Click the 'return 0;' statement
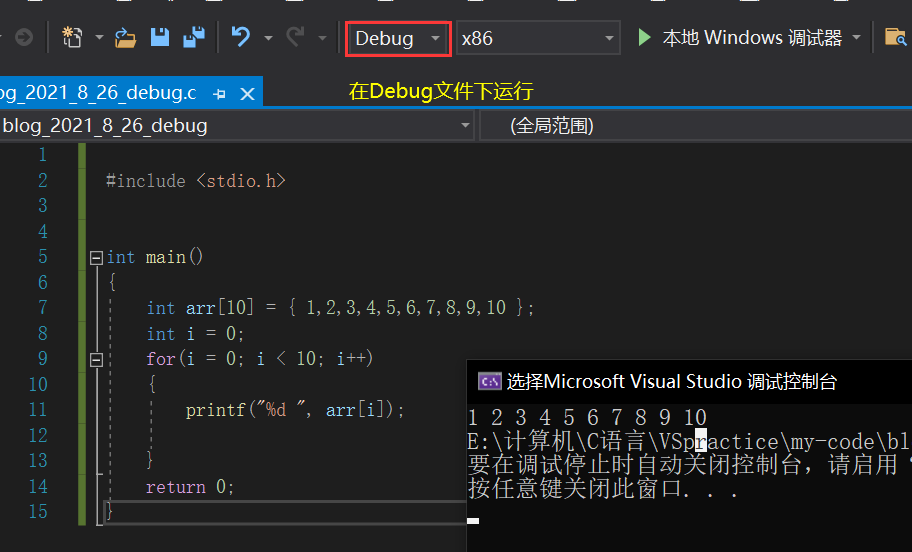 190,487
